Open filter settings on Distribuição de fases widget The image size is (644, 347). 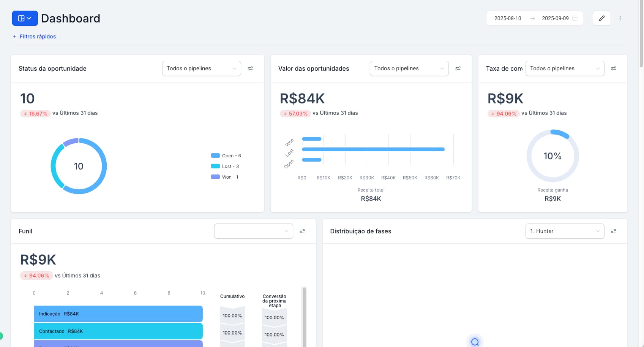pos(614,231)
